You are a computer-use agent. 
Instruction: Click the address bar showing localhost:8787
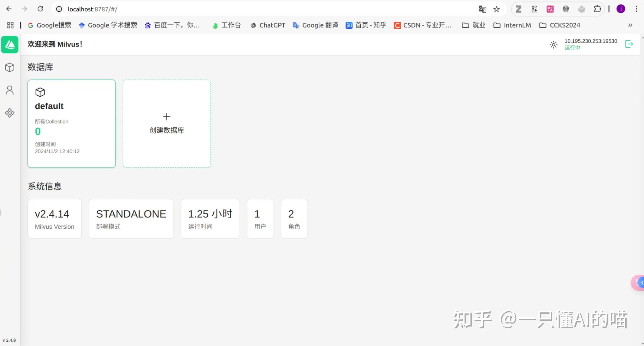[x=92, y=9]
